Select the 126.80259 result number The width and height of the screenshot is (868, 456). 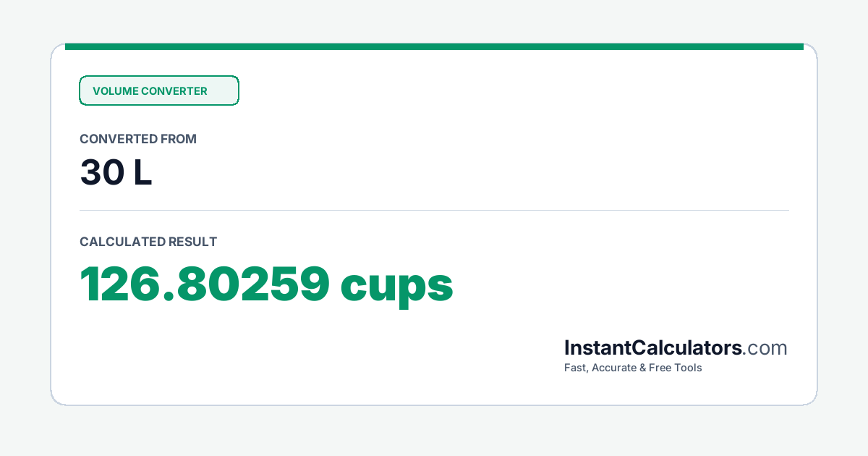(205, 284)
